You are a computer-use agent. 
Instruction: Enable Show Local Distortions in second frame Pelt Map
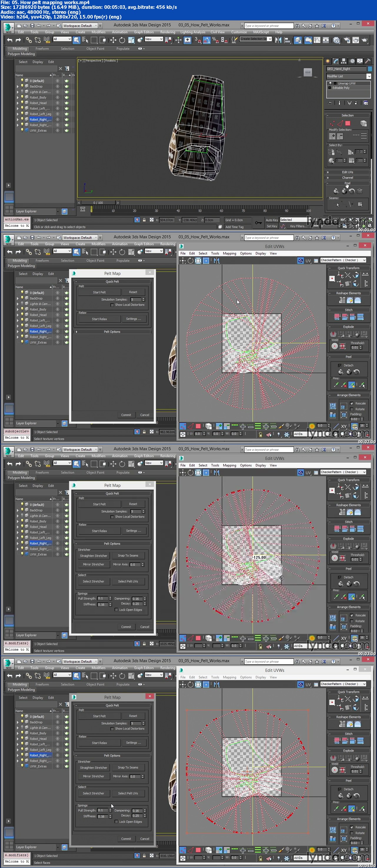click(x=112, y=305)
